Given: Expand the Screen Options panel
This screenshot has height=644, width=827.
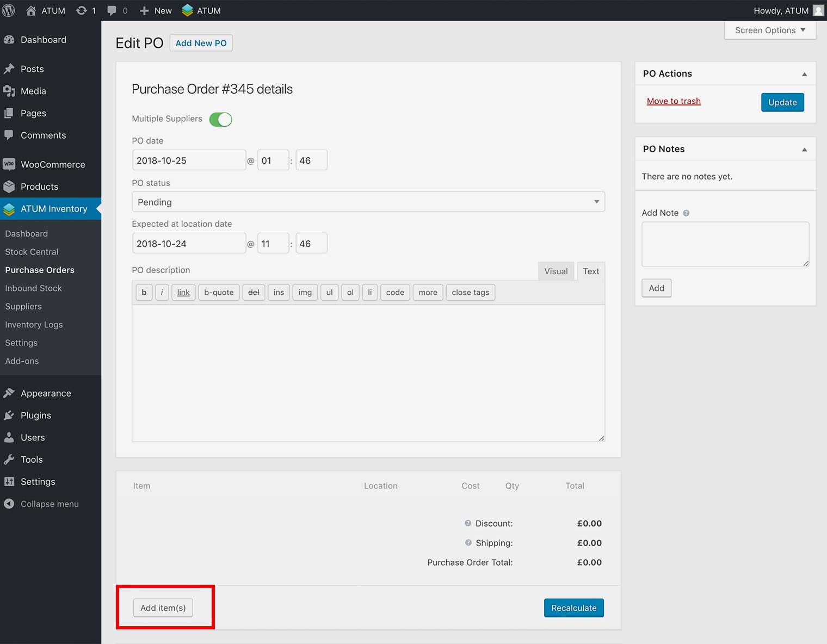Looking at the screenshot, I should [x=770, y=30].
